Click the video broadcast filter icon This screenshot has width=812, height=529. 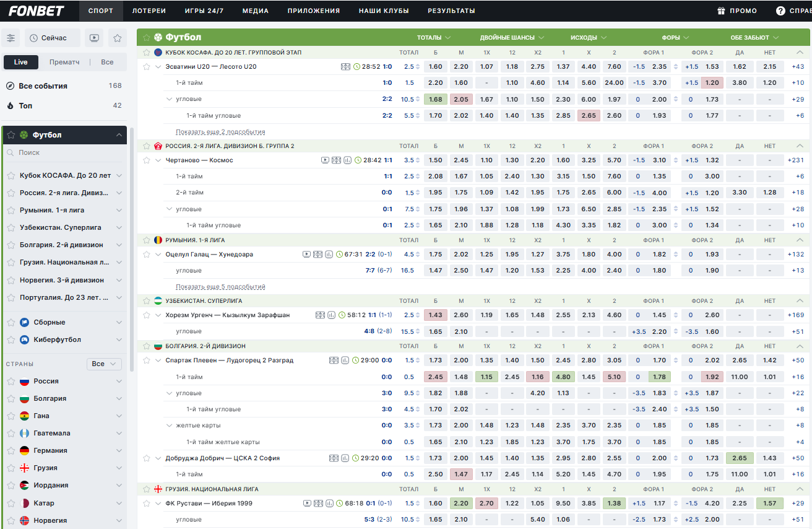click(94, 38)
